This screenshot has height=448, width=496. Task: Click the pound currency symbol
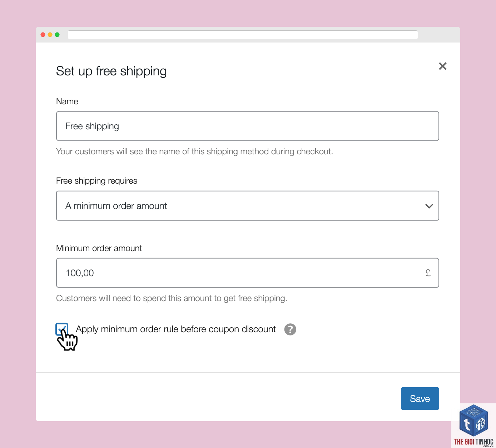(428, 273)
